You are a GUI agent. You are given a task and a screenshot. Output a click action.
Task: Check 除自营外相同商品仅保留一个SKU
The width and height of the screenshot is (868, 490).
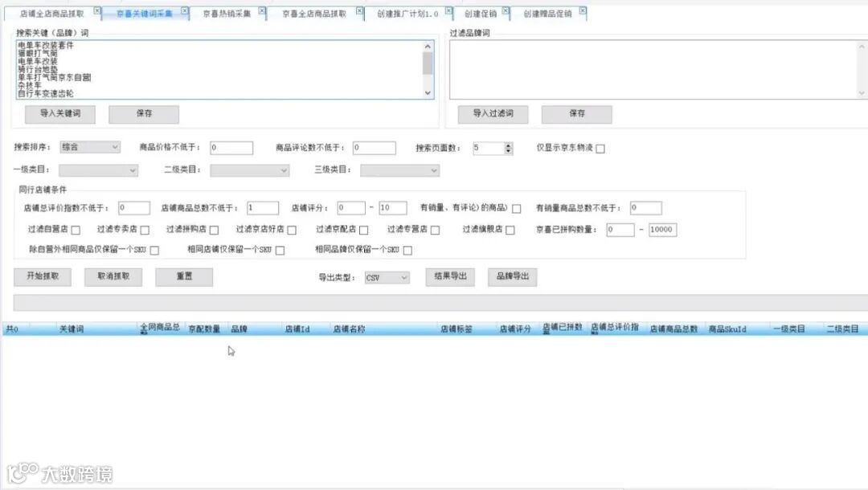(154, 251)
